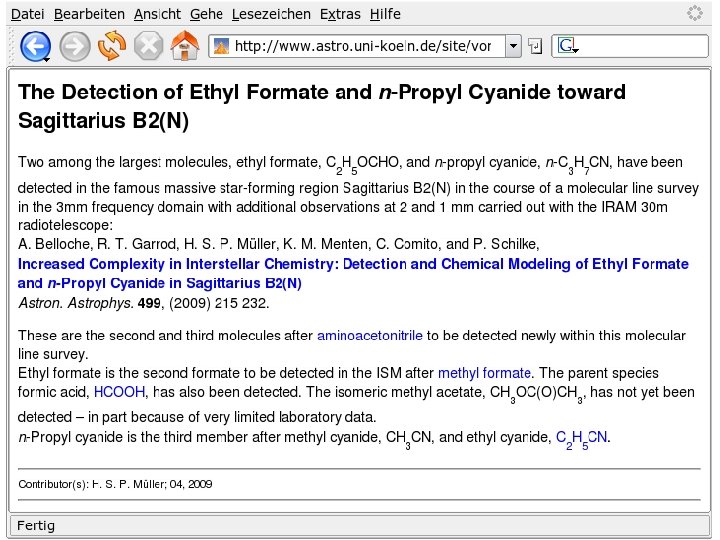Click the Contributor(s) H. S. P. Müller line
This screenshot has width=720, height=540.
tap(115, 484)
